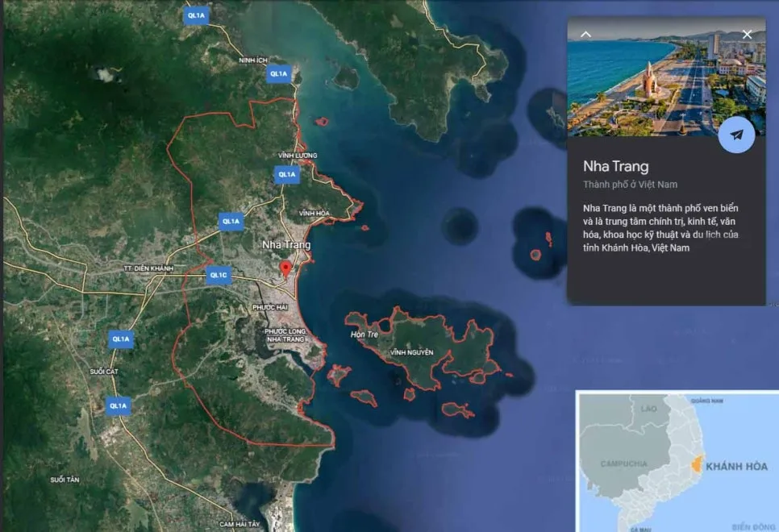Expand details with the upward chevron

(585, 34)
